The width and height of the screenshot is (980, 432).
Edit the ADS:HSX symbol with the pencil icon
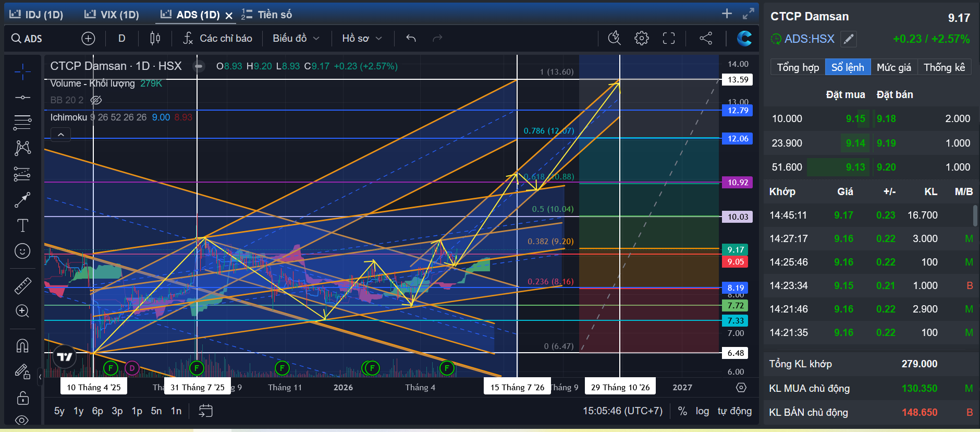click(849, 39)
